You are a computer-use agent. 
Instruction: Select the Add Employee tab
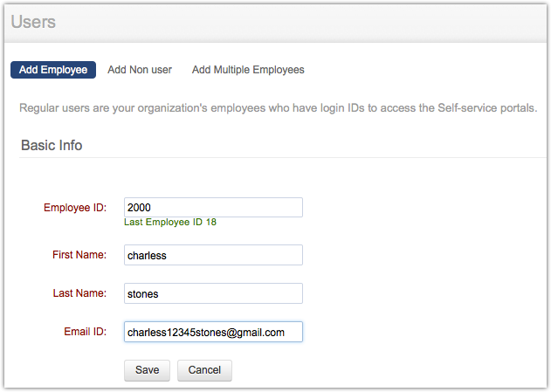point(53,70)
